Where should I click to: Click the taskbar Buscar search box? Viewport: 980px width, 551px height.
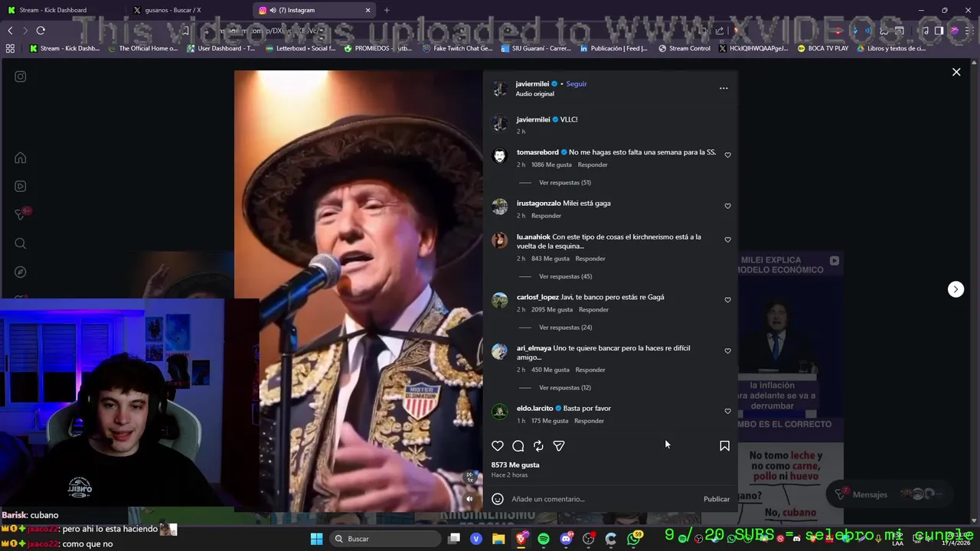pyautogui.click(x=387, y=539)
